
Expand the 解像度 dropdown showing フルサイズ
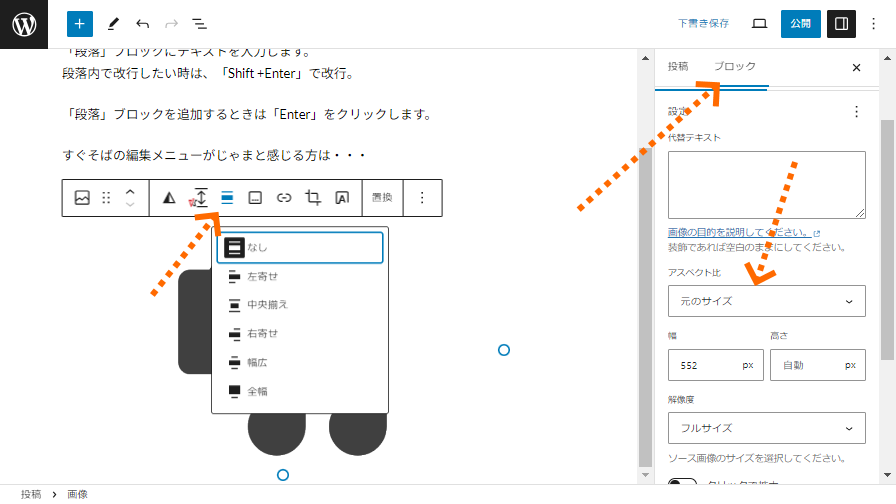pos(766,428)
